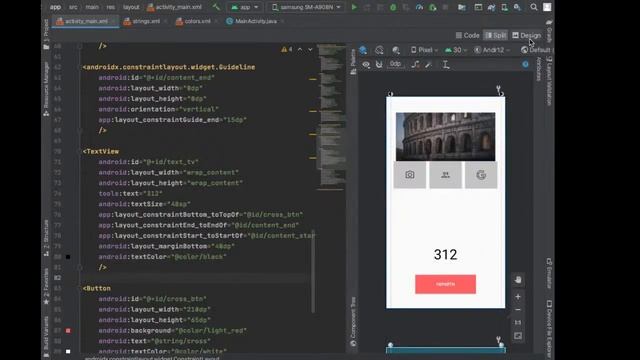Click the activity_main.xml breadcrumb in navigation bar
Viewport: 640px width, 360px height.
tap(174, 7)
